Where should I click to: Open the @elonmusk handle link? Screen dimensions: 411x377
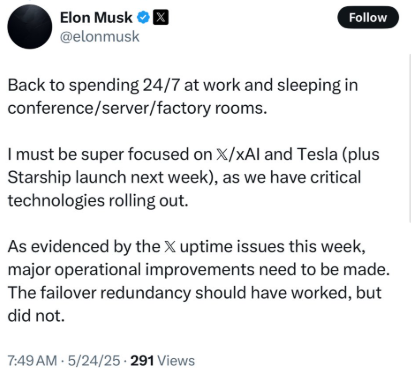(99, 37)
